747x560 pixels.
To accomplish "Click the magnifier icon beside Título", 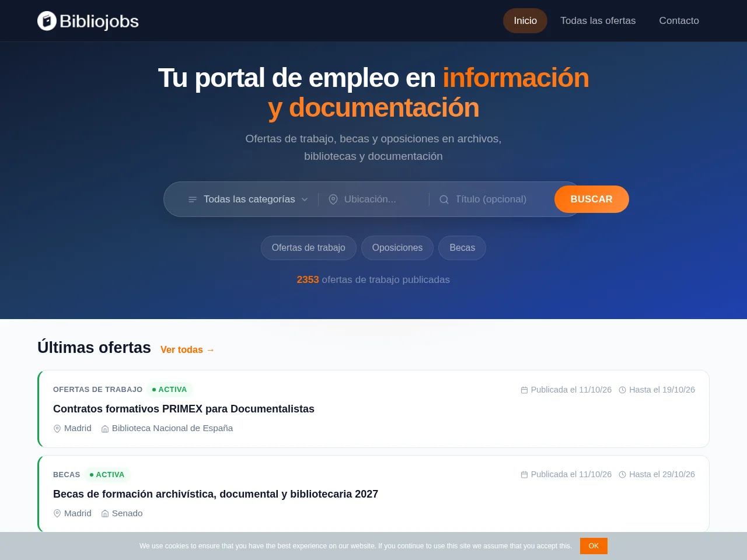I will (444, 199).
